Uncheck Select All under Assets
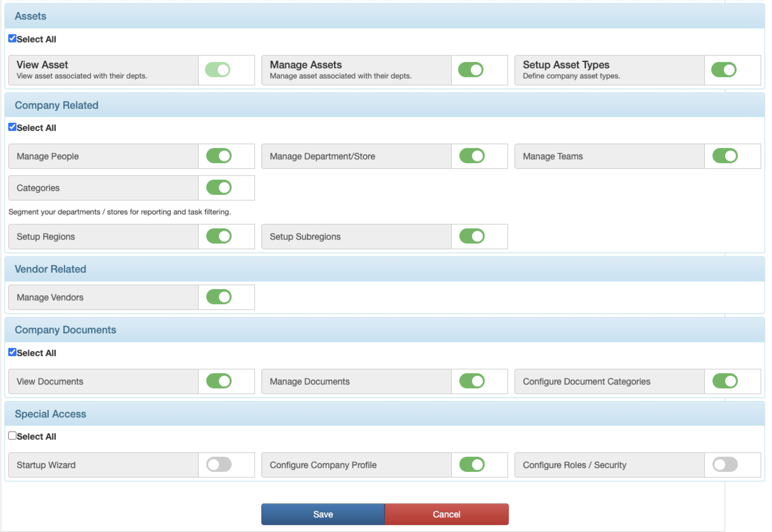Image resolution: width=772 pixels, height=532 pixels. [12, 38]
